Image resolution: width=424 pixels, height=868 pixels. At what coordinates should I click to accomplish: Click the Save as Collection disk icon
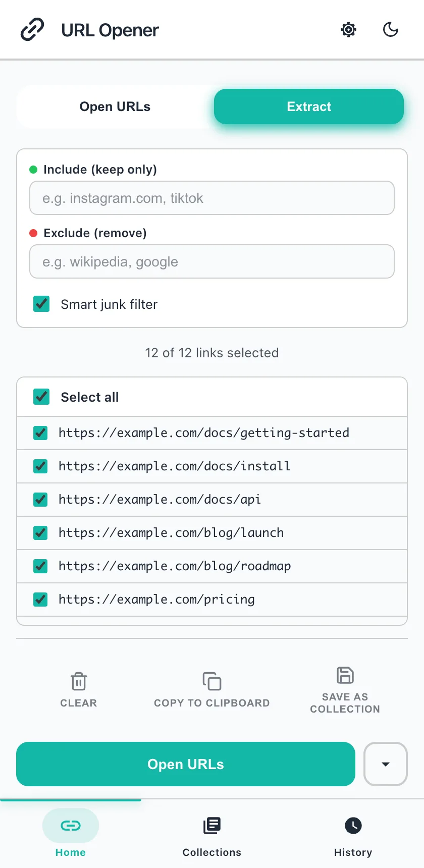(x=345, y=675)
